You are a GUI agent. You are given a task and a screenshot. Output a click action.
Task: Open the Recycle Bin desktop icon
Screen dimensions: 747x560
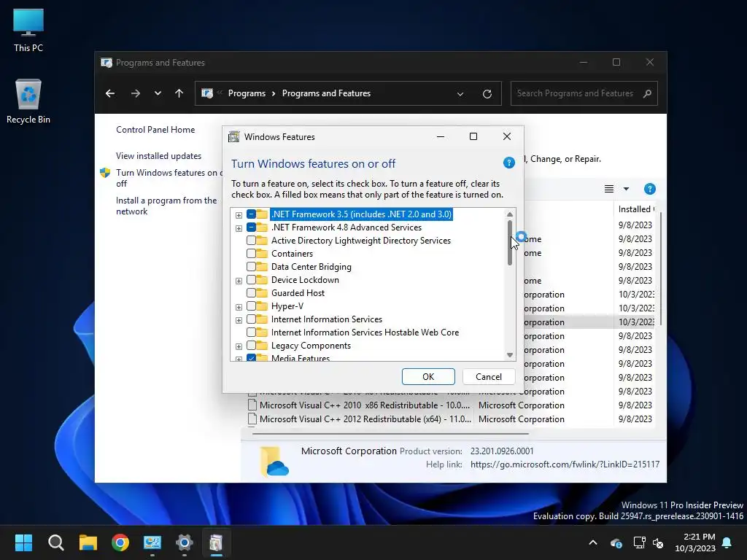pos(28,101)
